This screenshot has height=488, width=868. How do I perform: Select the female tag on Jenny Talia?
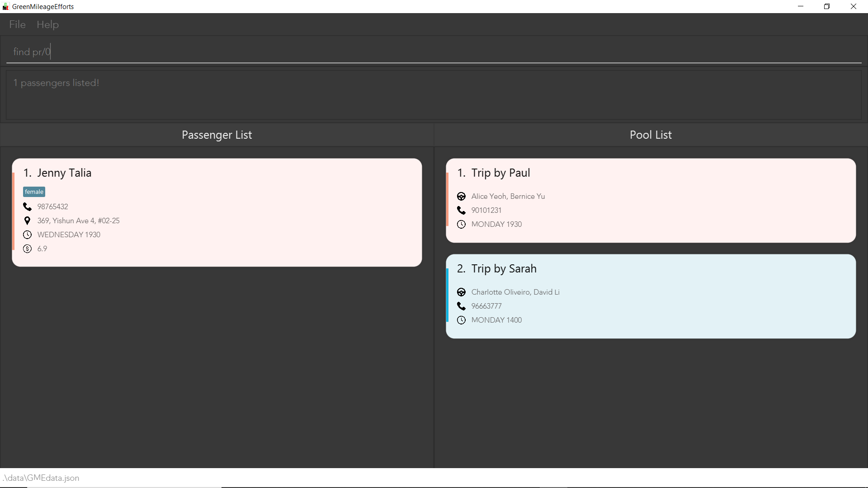(34, 192)
